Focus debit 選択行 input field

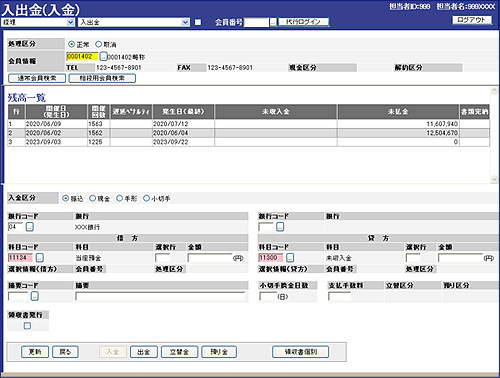163,258
